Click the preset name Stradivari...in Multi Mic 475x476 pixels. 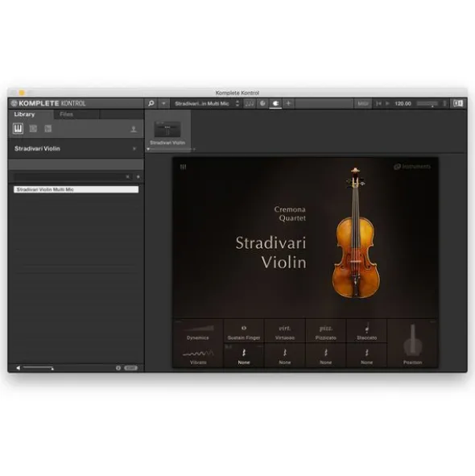click(x=202, y=104)
